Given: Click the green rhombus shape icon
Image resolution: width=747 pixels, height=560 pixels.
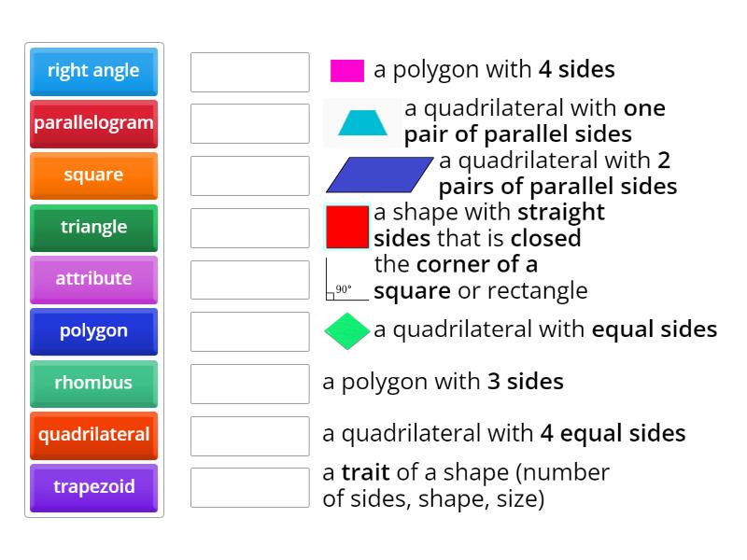Looking at the screenshot, I should [345, 330].
